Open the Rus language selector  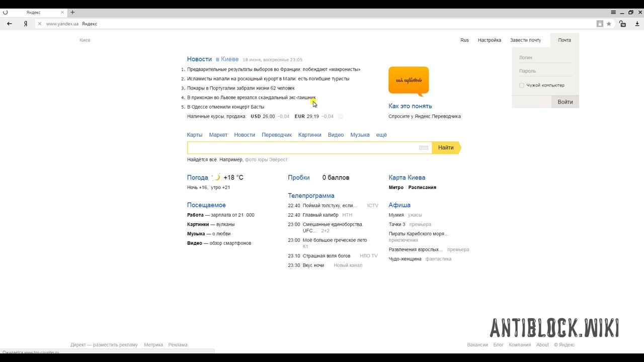[464, 40]
